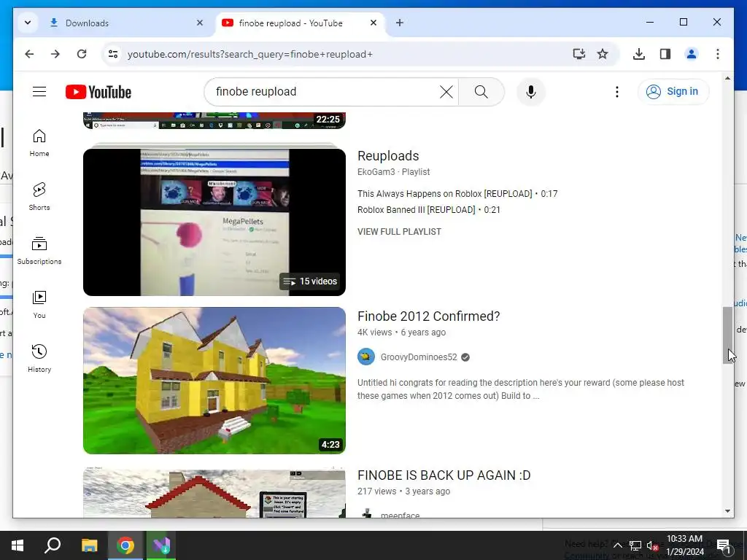Open Subscriptions in the sidebar
This screenshot has height=560, width=747.
[x=39, y=251]
